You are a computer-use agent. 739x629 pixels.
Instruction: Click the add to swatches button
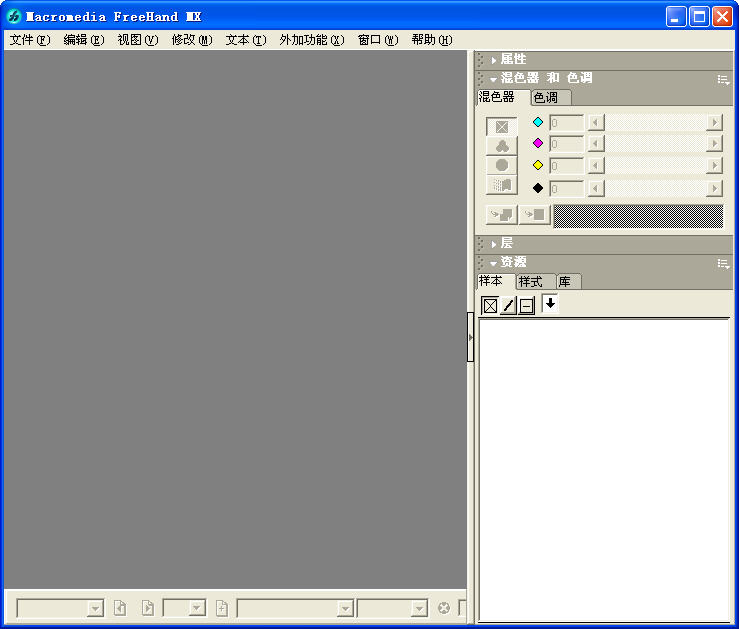click(x=502, y=215)
